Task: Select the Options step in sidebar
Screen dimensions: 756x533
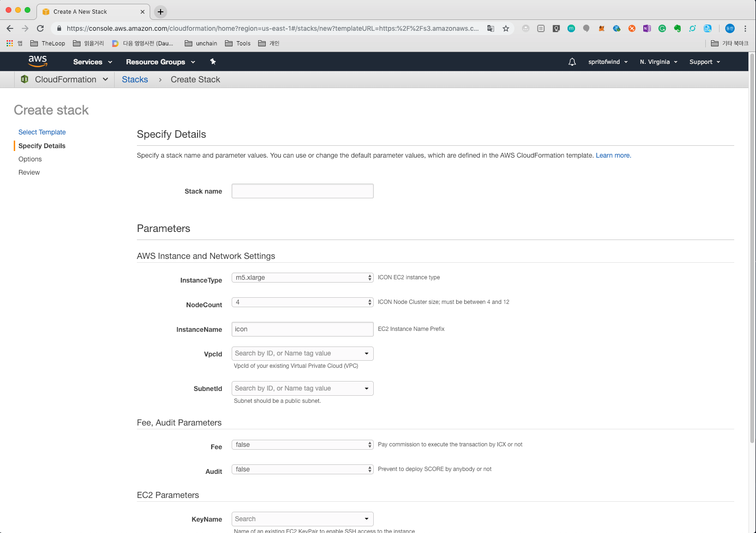Action: [x=30, y=159]
